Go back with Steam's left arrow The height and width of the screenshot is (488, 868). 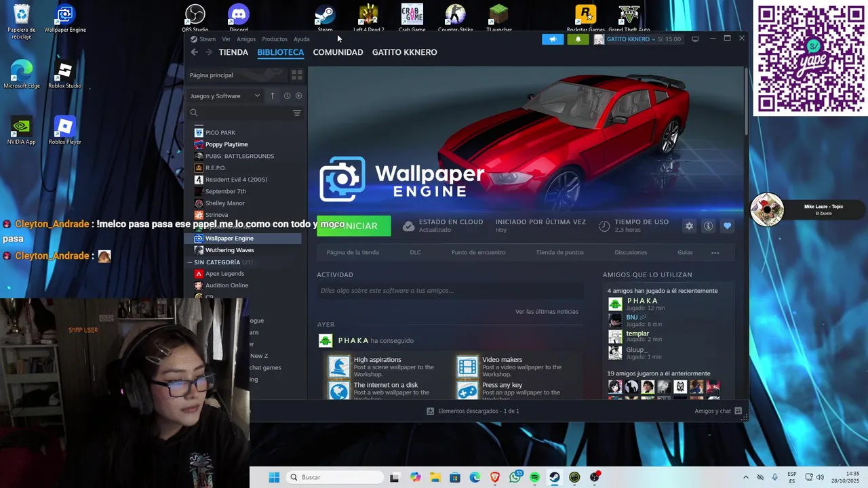pyautogui.click(x=195, y=52)
